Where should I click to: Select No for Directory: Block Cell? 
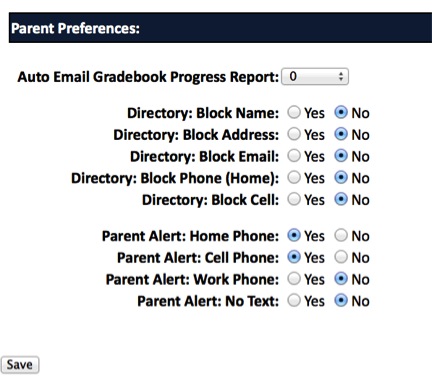tap(341, 199)
